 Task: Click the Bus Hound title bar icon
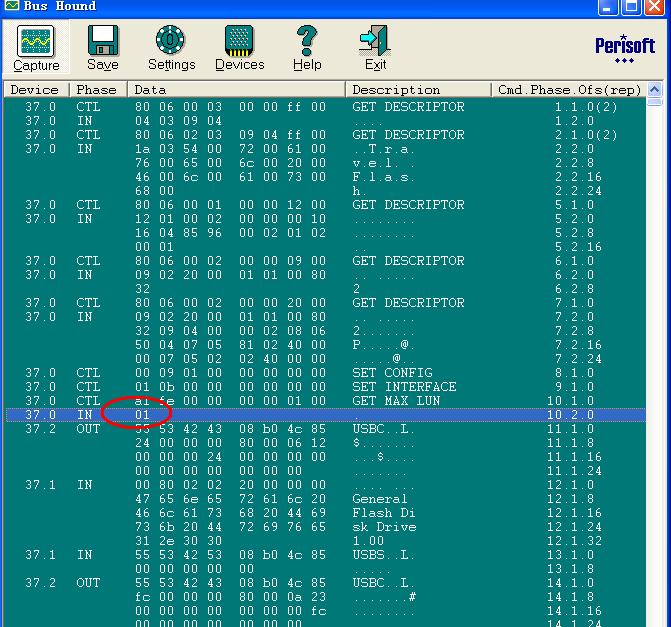11,6
